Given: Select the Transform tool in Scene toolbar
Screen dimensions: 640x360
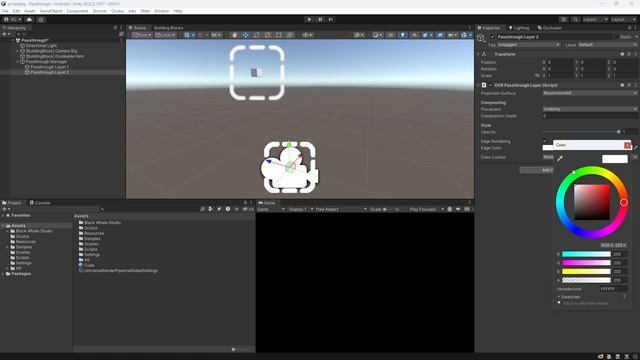Looking at the screenshot, I should 289,35.
